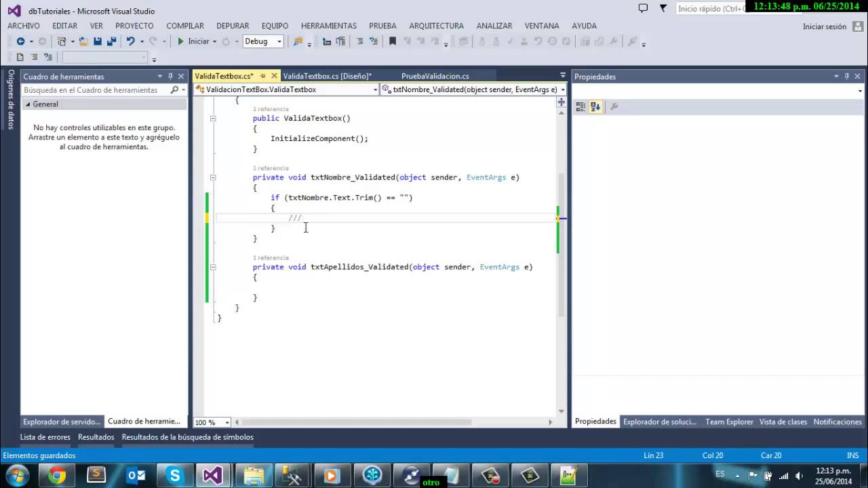Click the '1 referencia' link above txtApellidos_Validated

271,258
